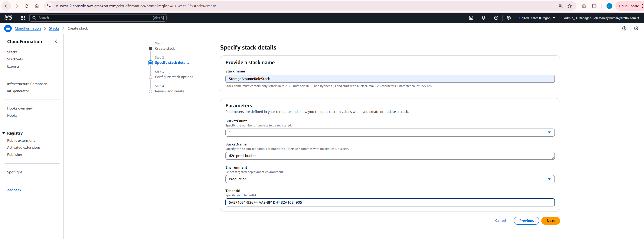
Task: Click the AWS logo in the top bar
Action: pos(8,18)
